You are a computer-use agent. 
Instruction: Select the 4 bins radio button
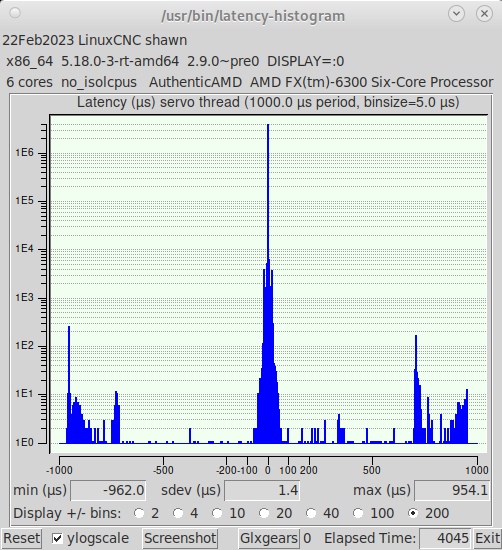point(178,513)
